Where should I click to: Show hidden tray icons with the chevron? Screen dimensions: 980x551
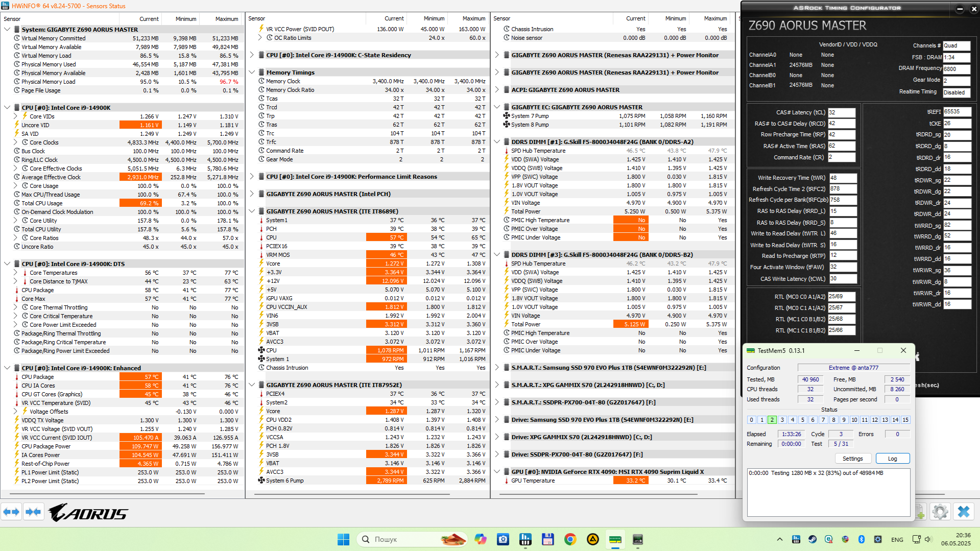[x=780, y=539]
